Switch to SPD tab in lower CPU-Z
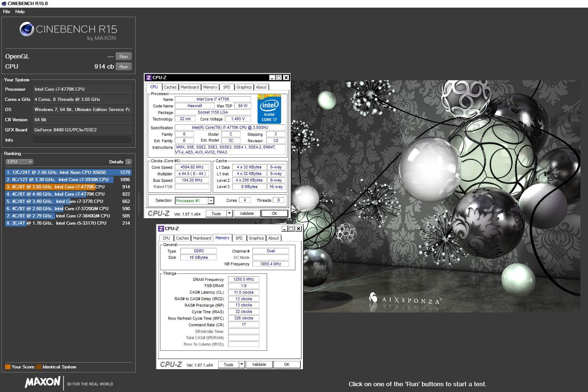This screenshot has width=588, height=392. pyautogui.click(x=239, y=238)
